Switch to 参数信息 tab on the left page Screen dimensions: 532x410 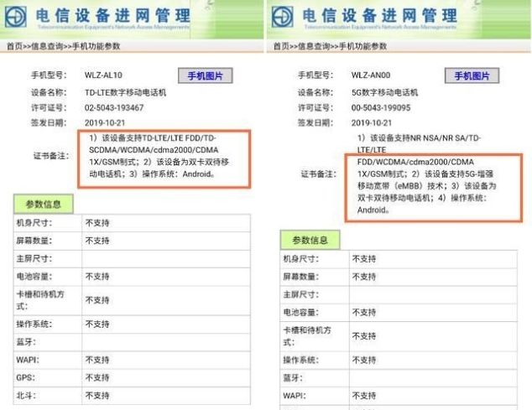[x=44, y=204]
